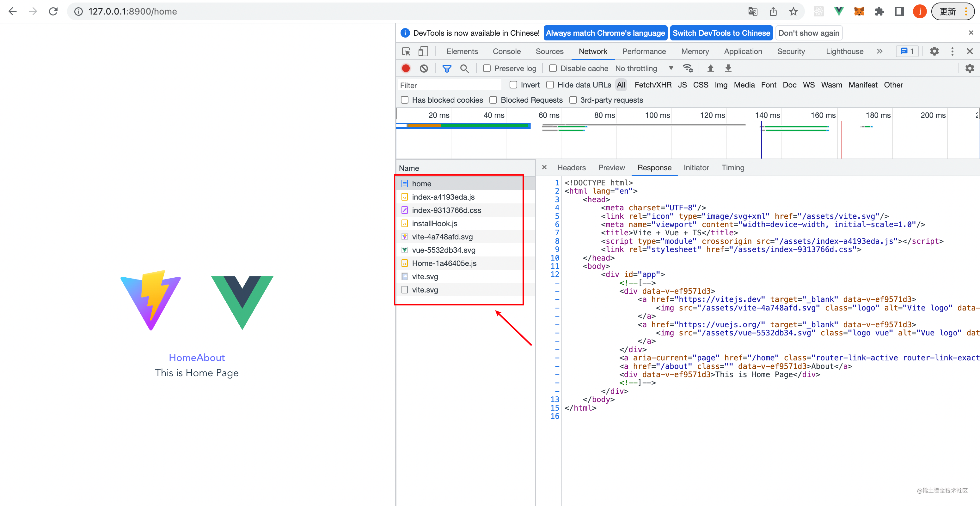Click the About link on page
The width and height of the screenshot is (980, 506).
pyautogui.click(x=211, y=357)
